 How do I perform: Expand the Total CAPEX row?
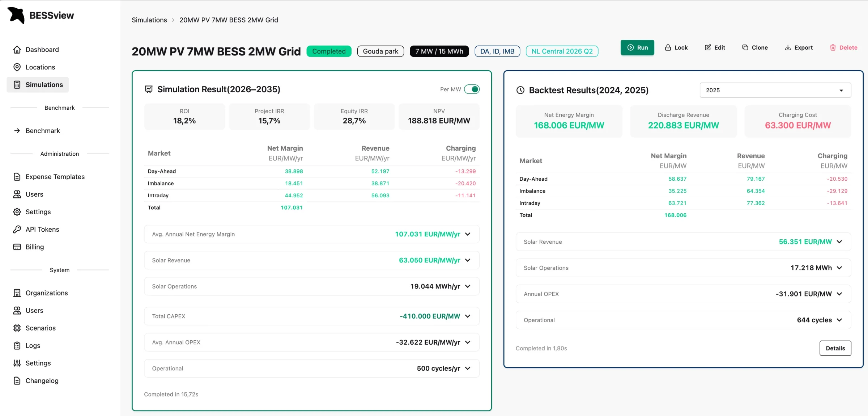[312, 316]
